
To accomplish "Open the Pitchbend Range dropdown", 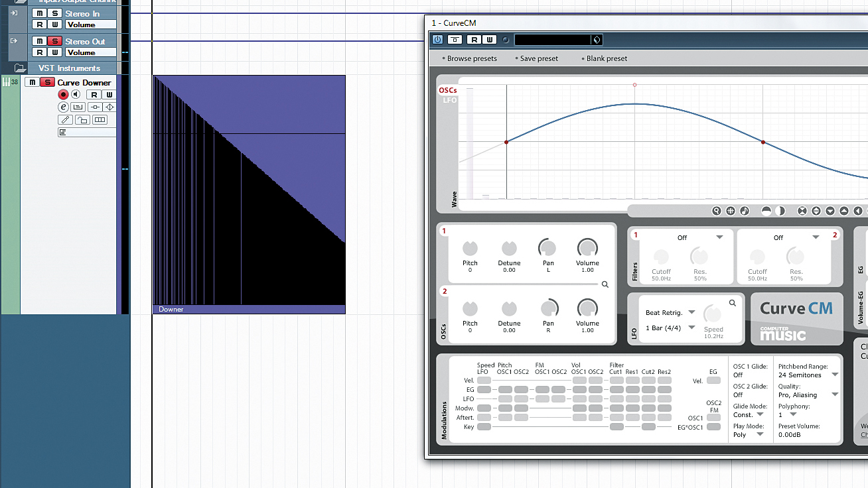I will click(835, 375).
